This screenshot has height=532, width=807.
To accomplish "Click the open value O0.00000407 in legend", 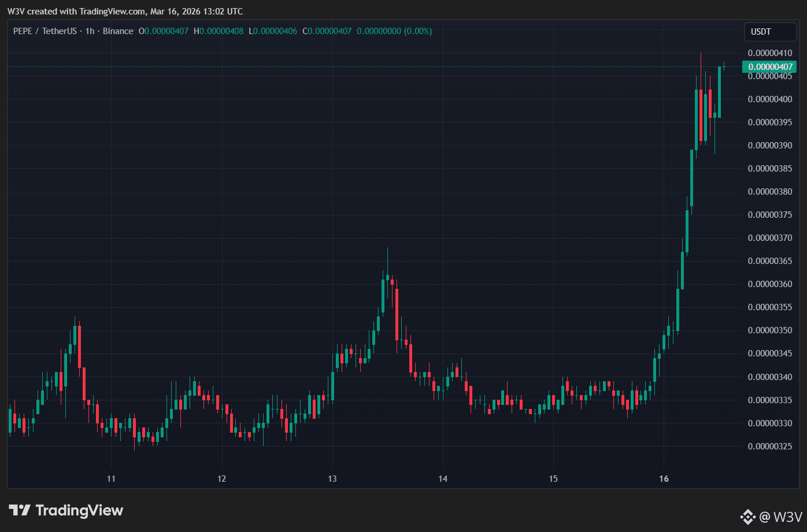I will tap(164, 31).
